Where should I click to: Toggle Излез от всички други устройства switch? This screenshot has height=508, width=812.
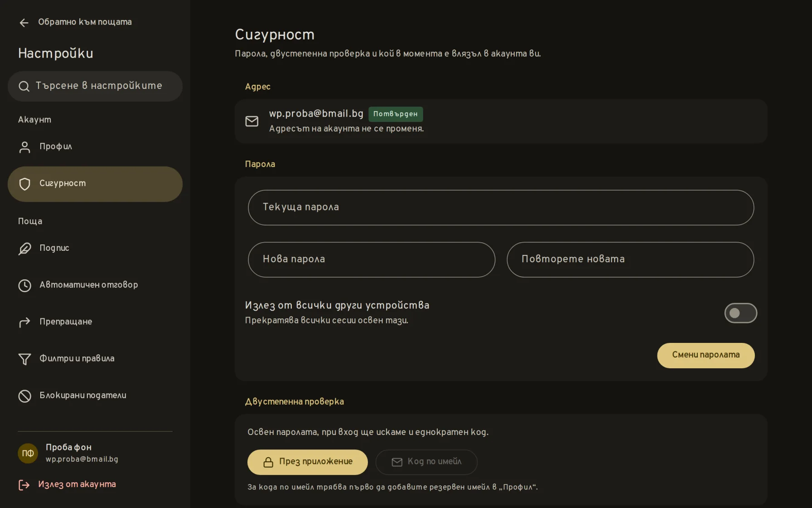(740, 313)
